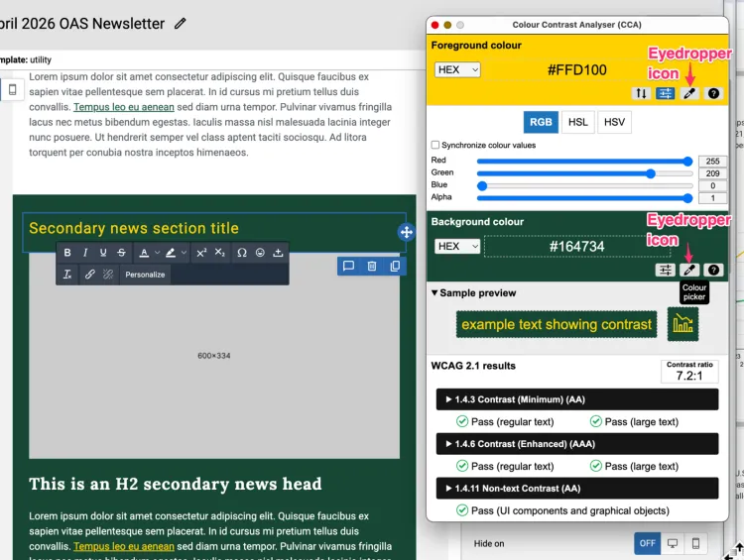Expand 1.4.3 Contrast (Minimum) (AA)
This screenshot has width=744, height=560.
tap(577, 399)
